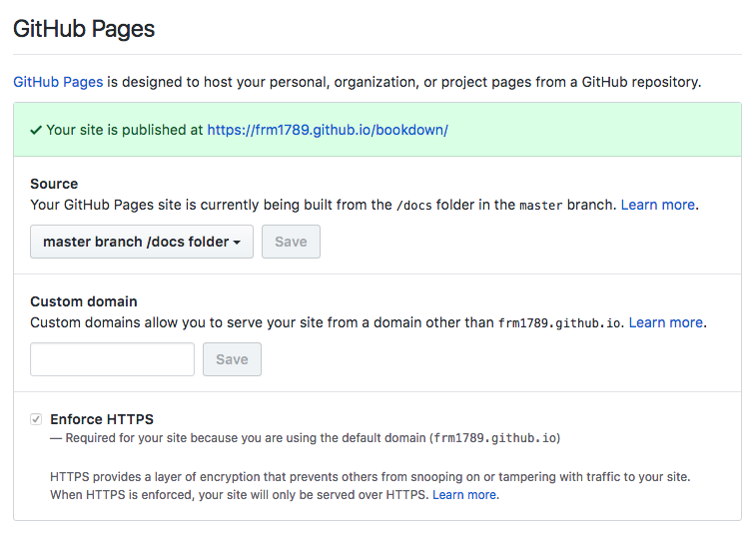
Task: Open Learn more link about HTTPS enforcement
Action: coord(464,494)
